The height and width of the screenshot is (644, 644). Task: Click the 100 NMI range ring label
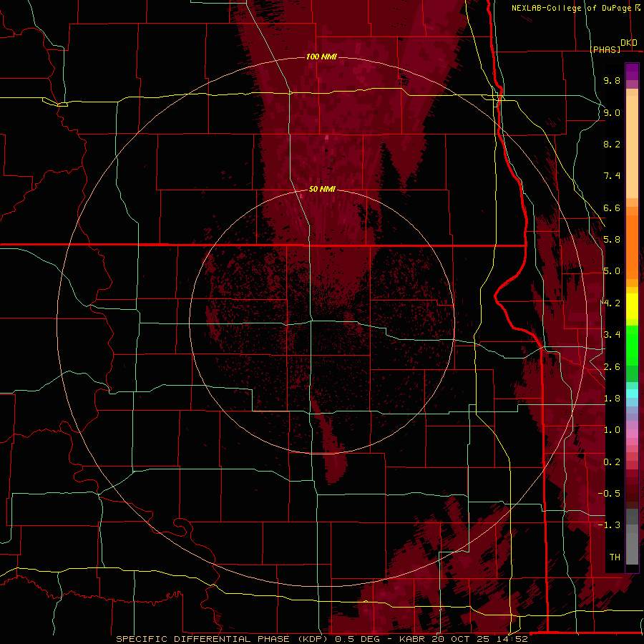tap(321, 57)
